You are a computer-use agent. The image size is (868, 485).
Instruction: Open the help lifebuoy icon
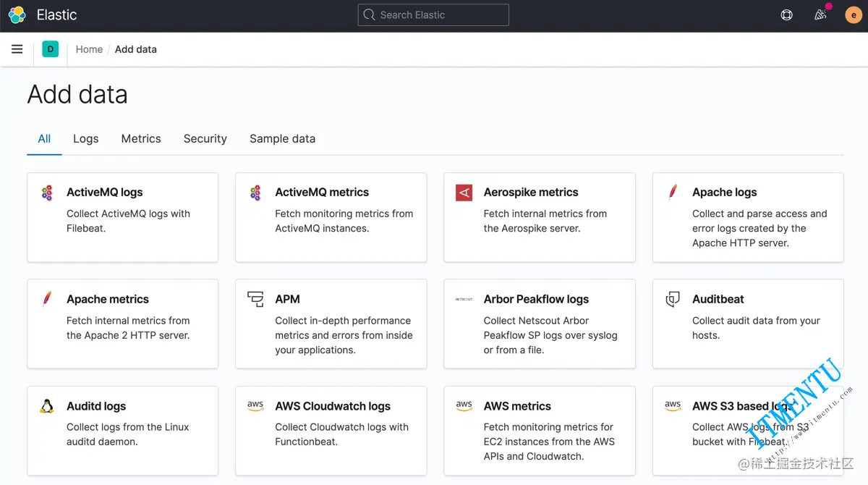tap(787, 14)
